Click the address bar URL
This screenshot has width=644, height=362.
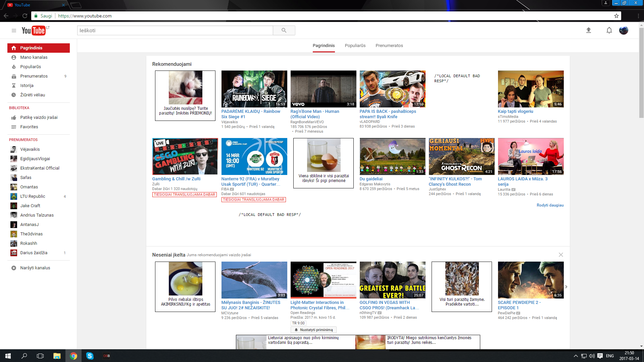(85, 16)
